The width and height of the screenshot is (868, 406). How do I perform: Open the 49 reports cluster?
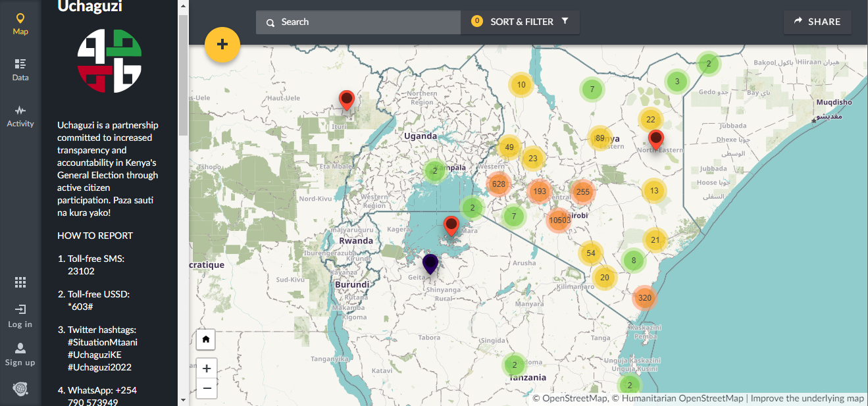coord(509,147)
